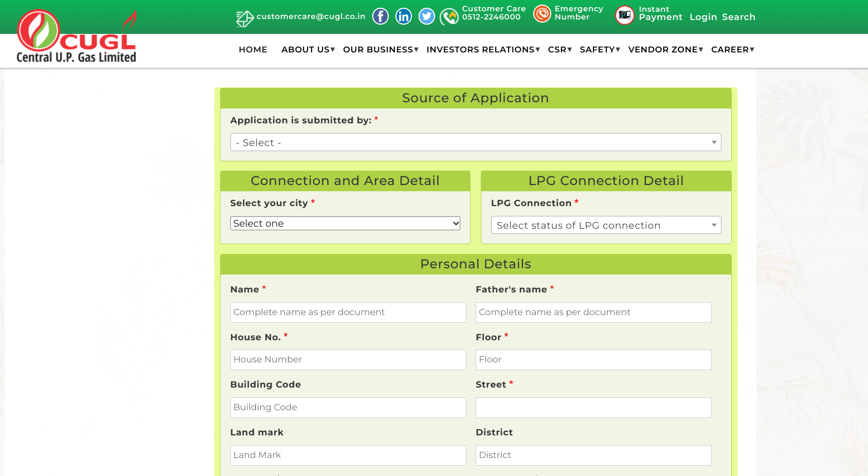Open the Twitter icon
The height and width of the screenshot is (476, 868).
click(426, 16)
